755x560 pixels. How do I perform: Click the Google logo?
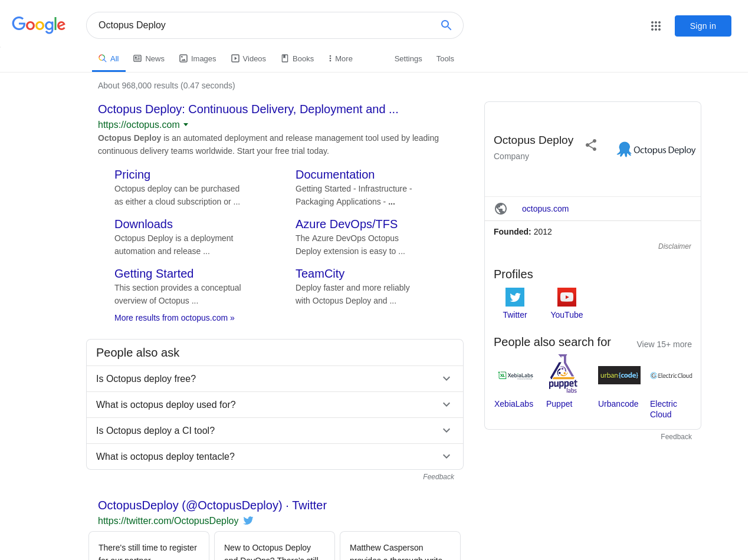pos(39,25)
